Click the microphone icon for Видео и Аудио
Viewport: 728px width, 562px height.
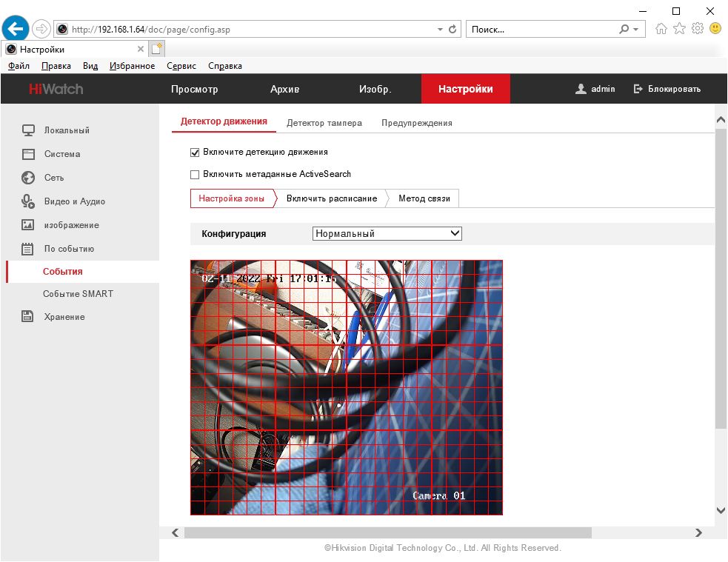pos(28,201)
